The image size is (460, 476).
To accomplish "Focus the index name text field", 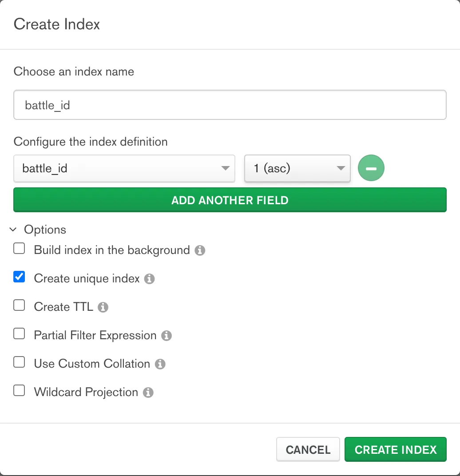I will point(230,105).
